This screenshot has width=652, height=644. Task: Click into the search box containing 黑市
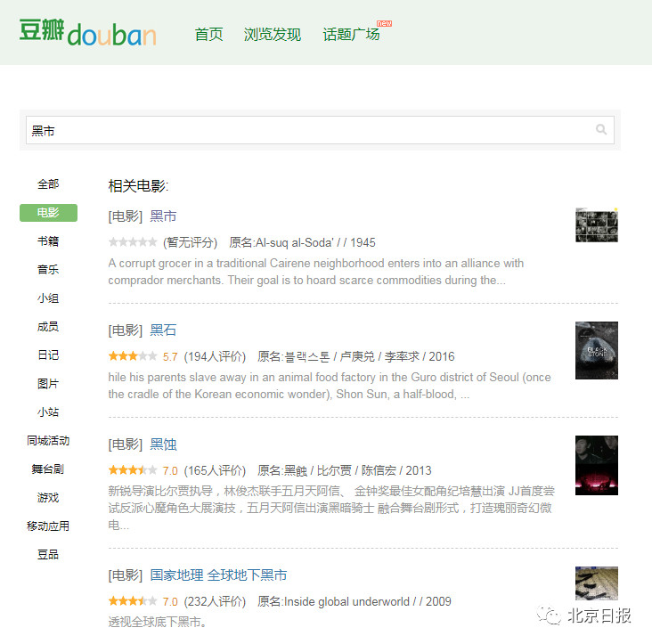[x=320, y=130]
